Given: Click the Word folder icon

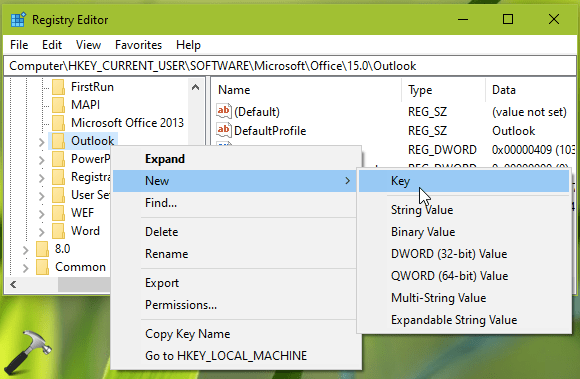Looking at the screenshot, I should pyautogui.click(x=58, y=231).
